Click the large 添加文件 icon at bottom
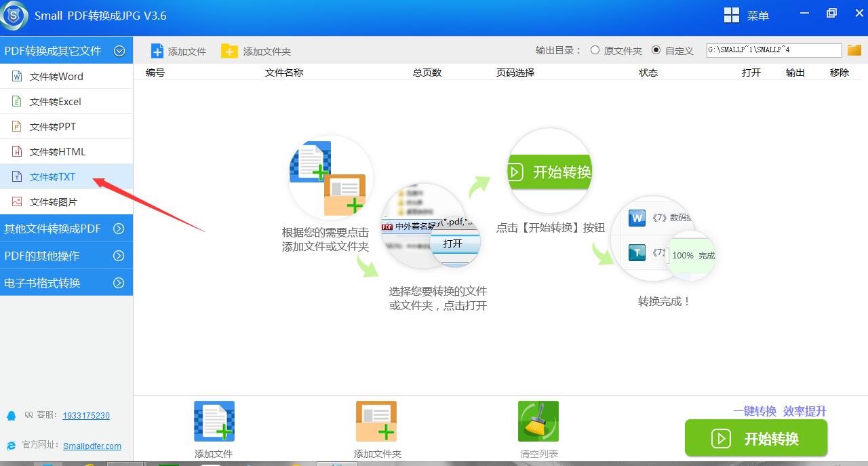868x466 pixels. pyautogui.click(x=214, y=421)
